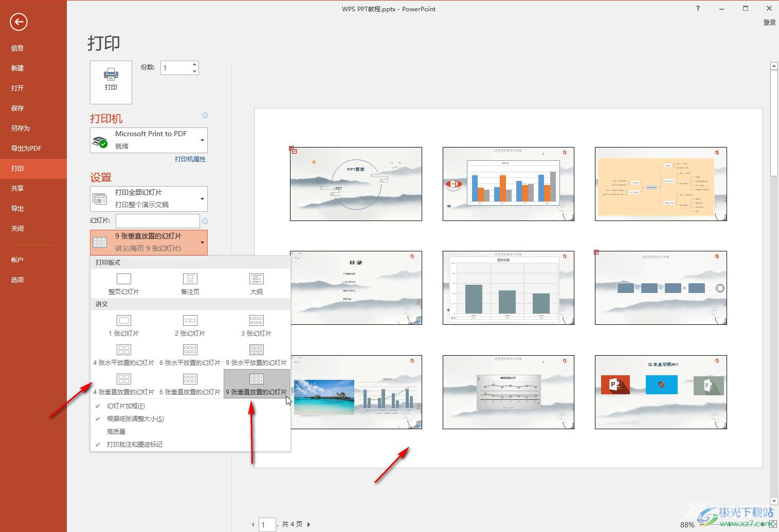This screenshot has width=779, height=532.
Task: Open the 打印全部幻灯片 range dropdown
Action: pos(149,198)
